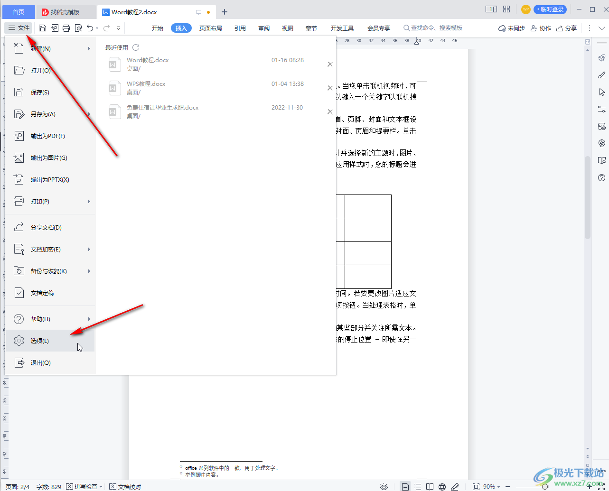Open the 引用 ribbon tab

point(240,28)
